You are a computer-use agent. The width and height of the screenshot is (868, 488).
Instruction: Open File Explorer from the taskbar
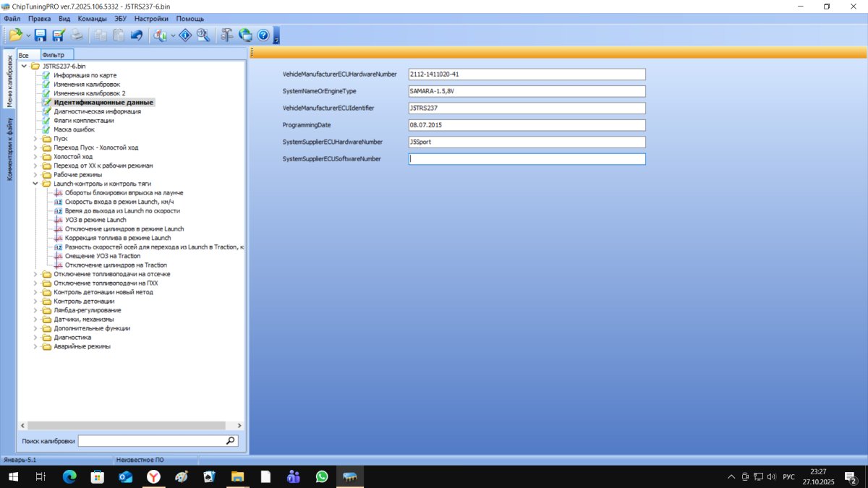click(237, 476)
